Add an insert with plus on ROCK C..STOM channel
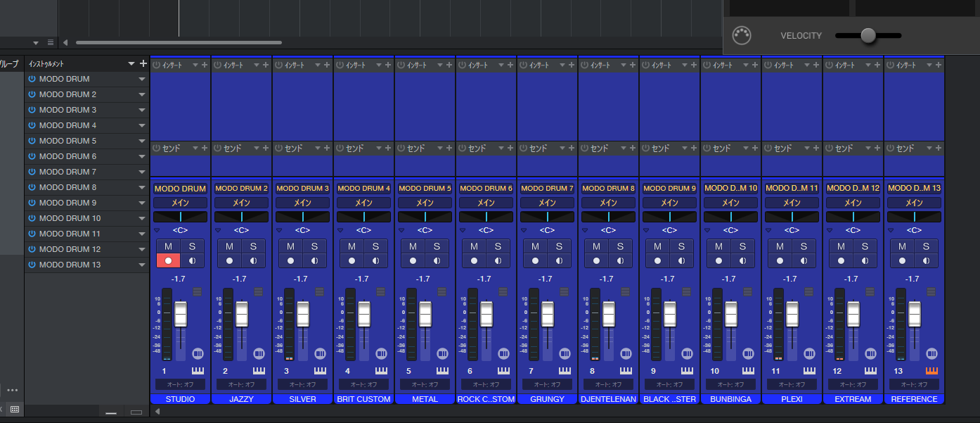This screenshot has height=423, width=980. [510, 65]
